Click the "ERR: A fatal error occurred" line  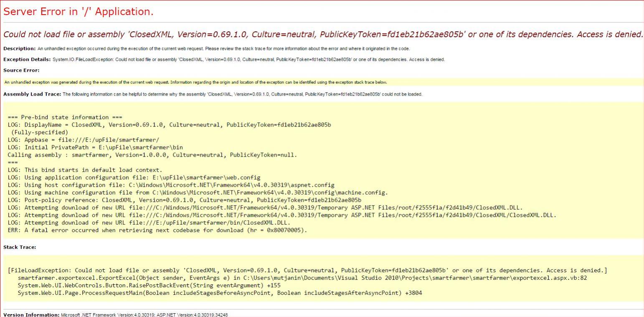(x=157, y=230)
